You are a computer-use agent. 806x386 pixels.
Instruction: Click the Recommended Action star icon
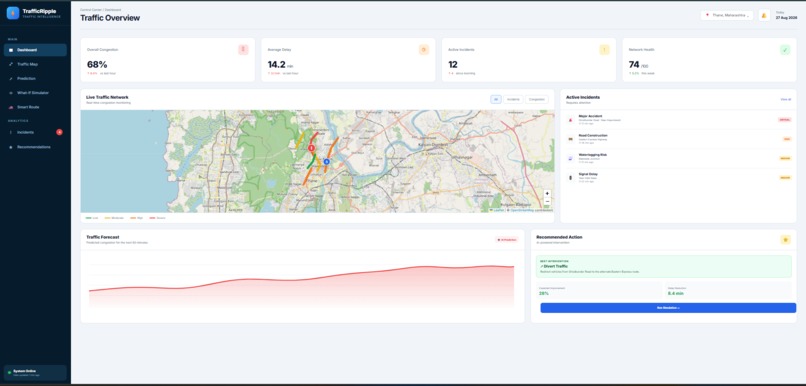(x=785, y=240)
